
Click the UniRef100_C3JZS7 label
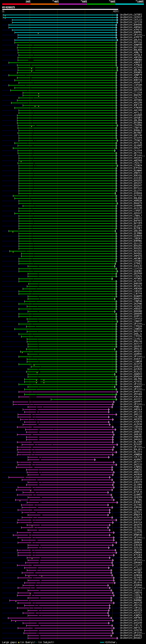click(131, 565)
